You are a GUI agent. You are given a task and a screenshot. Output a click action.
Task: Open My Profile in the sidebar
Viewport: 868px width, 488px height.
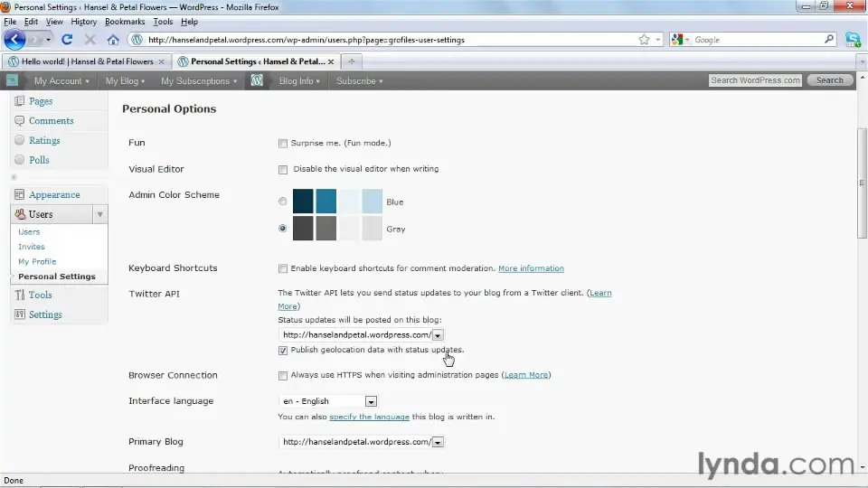tap(37, 261)
